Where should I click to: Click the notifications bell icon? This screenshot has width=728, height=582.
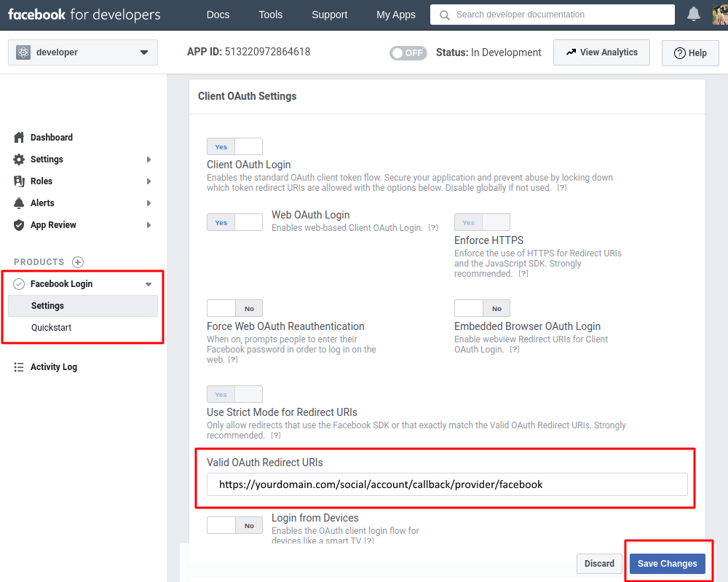tap(694, 15)
